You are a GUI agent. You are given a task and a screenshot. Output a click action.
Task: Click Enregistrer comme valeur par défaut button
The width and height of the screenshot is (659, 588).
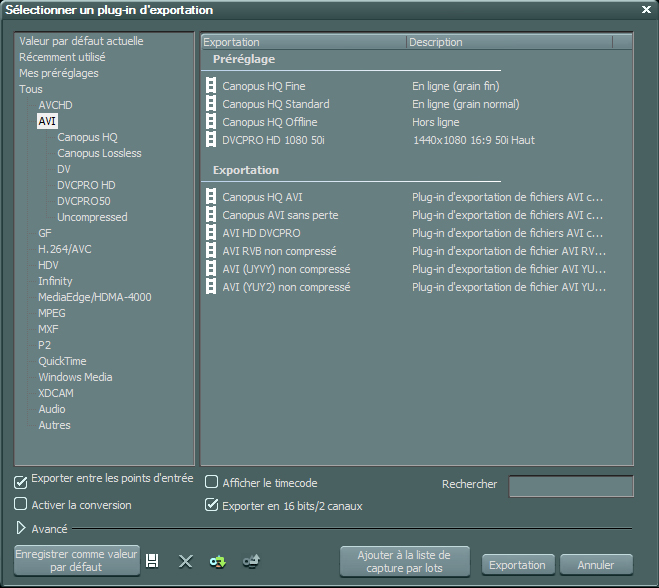[x=76, y=560]
